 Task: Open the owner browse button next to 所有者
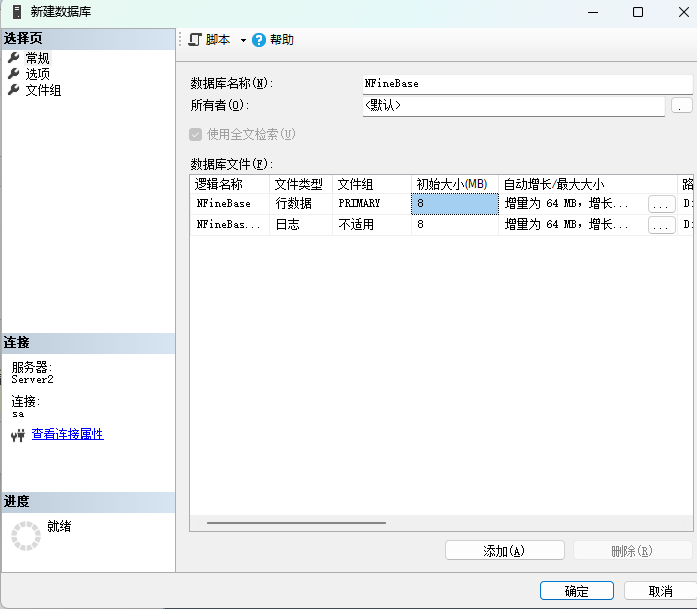tap(681, 106)
